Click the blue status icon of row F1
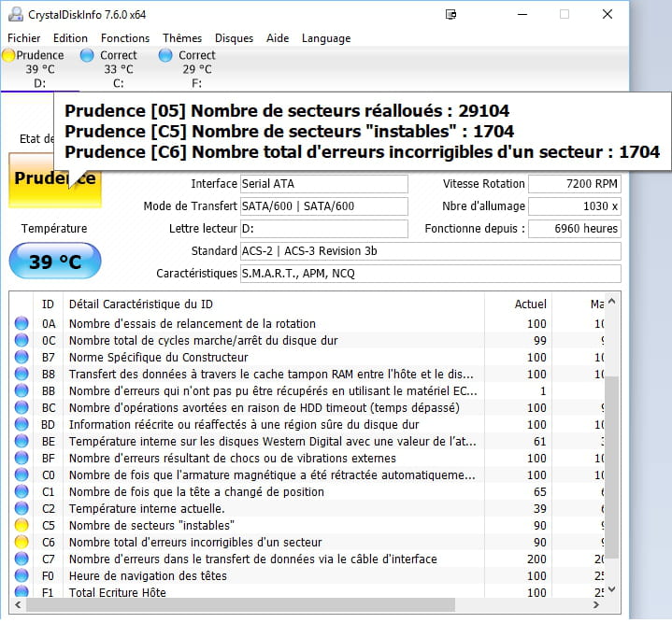This screenshot has width=672, height=623. pos(21,593)
